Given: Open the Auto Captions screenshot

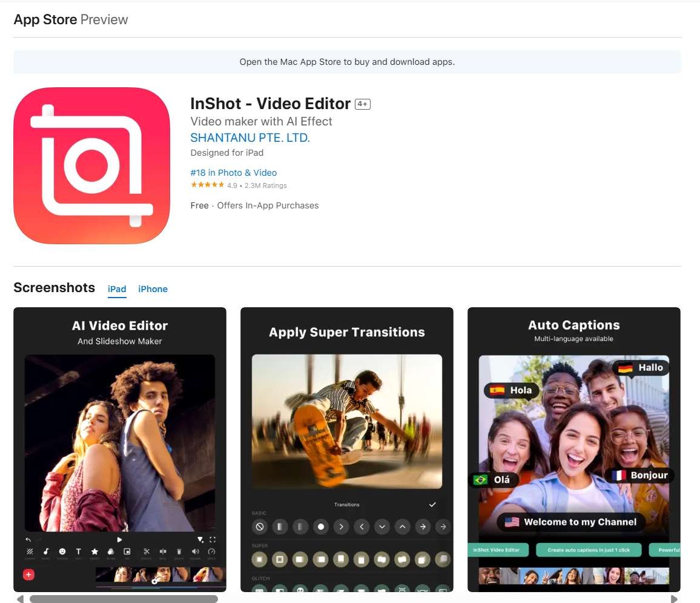Looking at the screenshot, I should pos(574,449).
